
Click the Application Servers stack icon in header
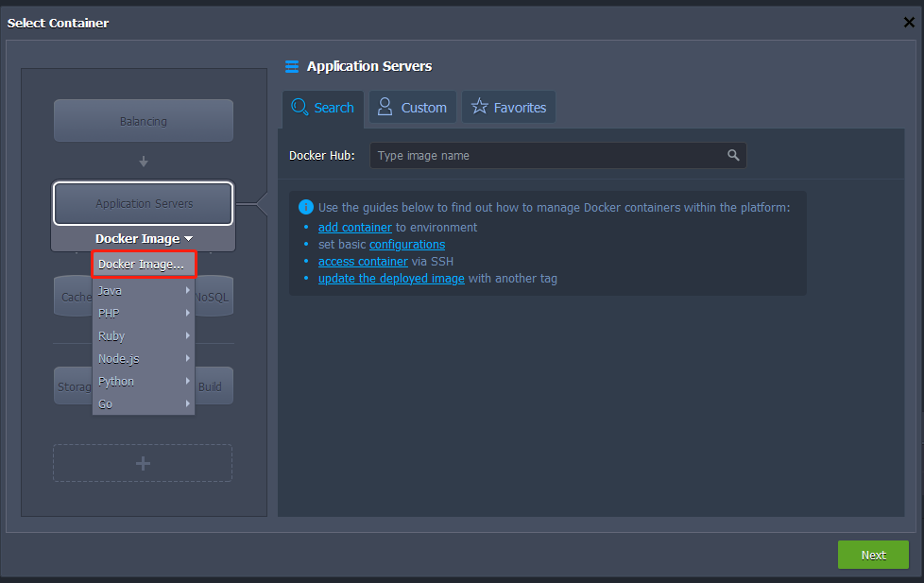(x=292, y=66)
